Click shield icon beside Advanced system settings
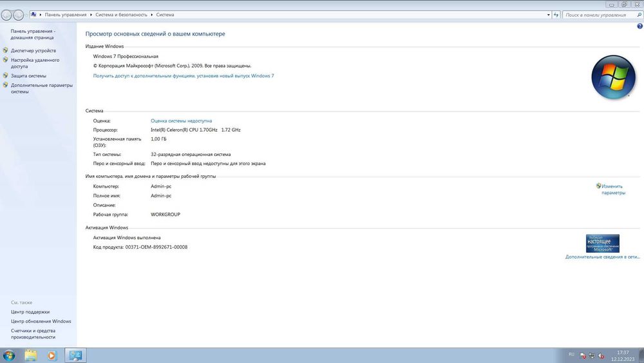644x363 pixels. click(x=5, y=84)
